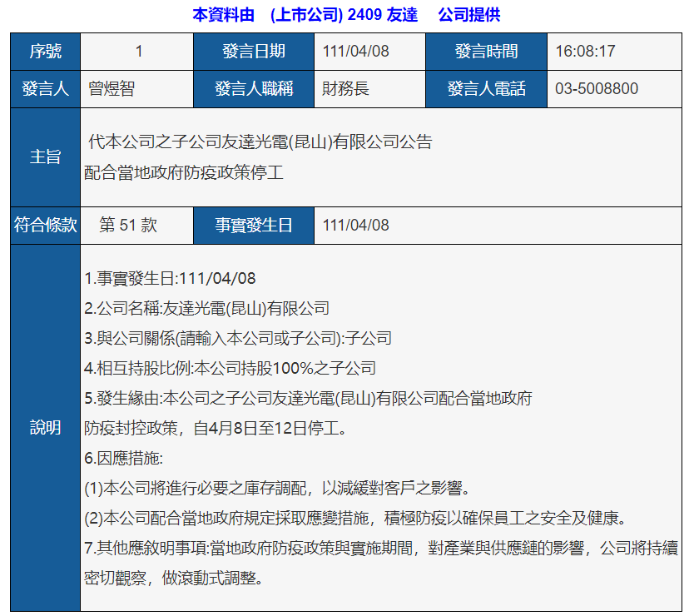Viewport: 694px width, 616px height.
Task: Click the subject line about 配合當地政府防疫政策停工
Action: 184,172
